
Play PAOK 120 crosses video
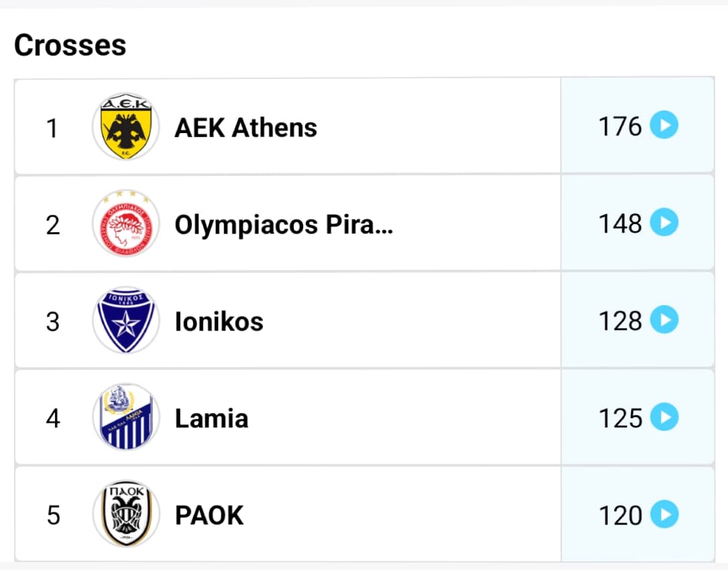click(x=664, y=514)
